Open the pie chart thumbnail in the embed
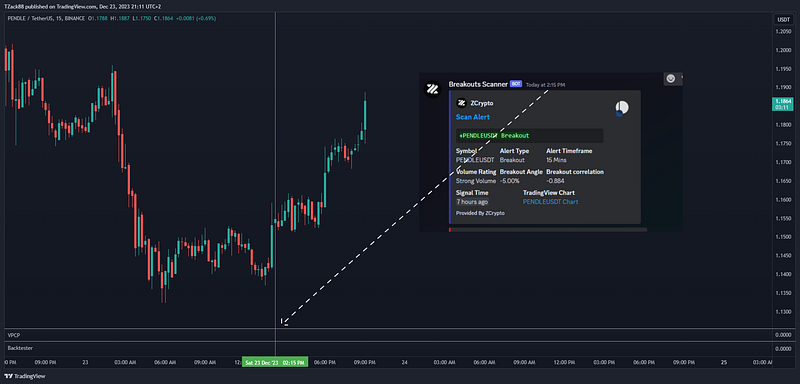This screenshot has width=800, height=384. coord(621,108)
